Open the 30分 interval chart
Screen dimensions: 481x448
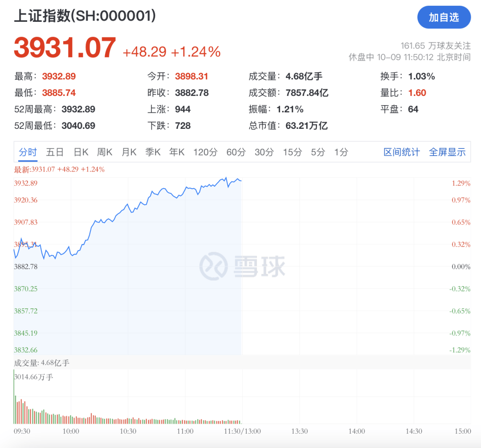pyautogui.click(x=264, y=152)
